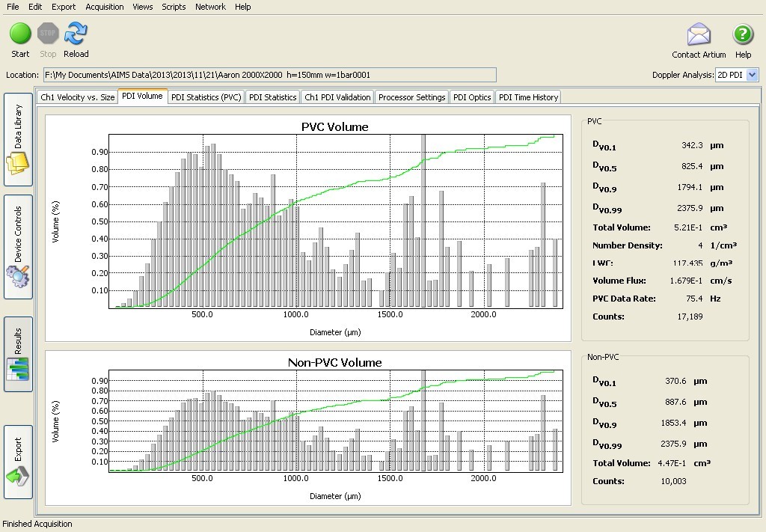Click the Location file path field
This screenshot has height=532, width=766.
tap(269, 75)
